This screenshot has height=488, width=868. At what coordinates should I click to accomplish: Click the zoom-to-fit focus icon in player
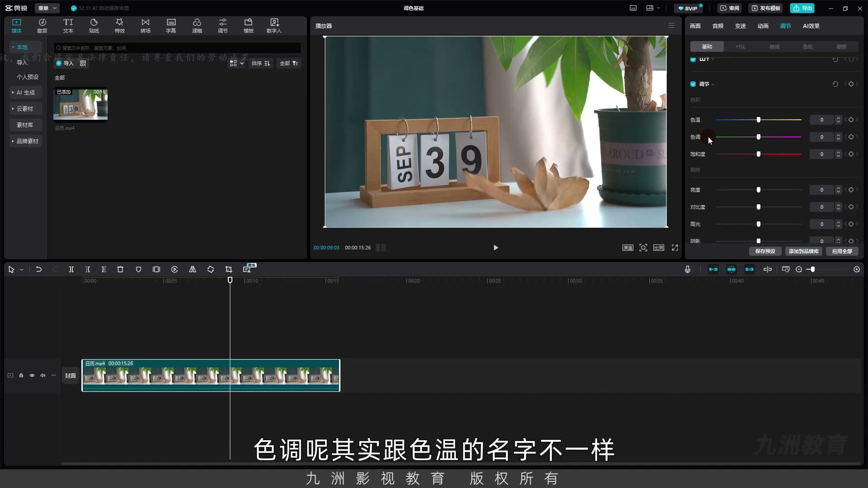click(643, 248)
